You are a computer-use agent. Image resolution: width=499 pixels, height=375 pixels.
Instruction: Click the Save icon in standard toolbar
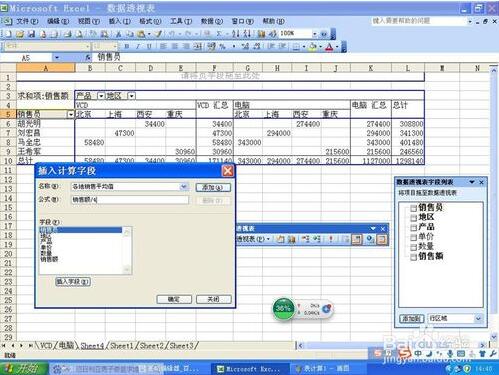tap(31, 34)
